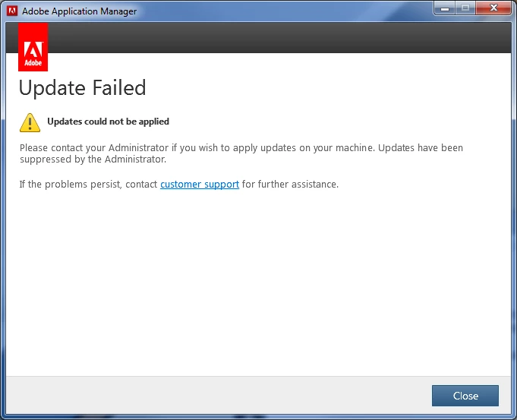Click the yellow warning triangle icon
Screen dimensions: 517x420
[x=30, y=122]
